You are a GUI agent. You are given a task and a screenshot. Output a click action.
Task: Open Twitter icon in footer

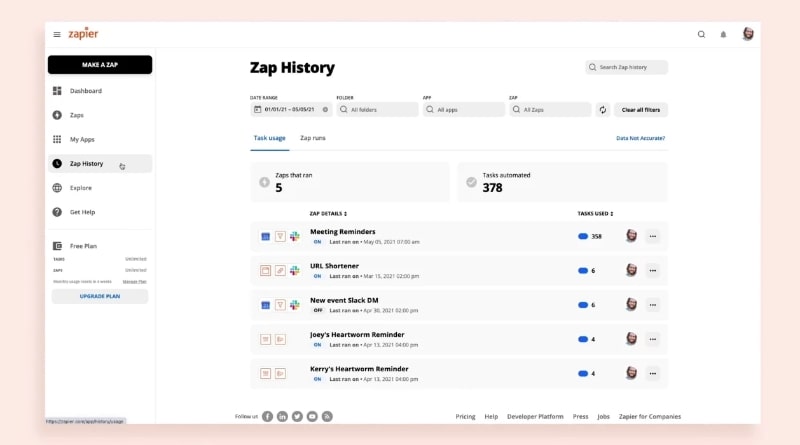(x=297, y=416)
